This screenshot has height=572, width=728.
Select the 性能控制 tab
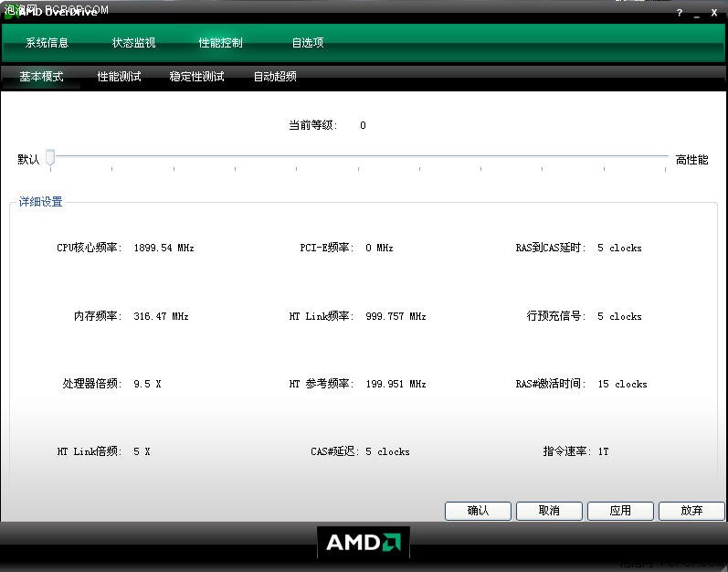(x=220, y=43)
